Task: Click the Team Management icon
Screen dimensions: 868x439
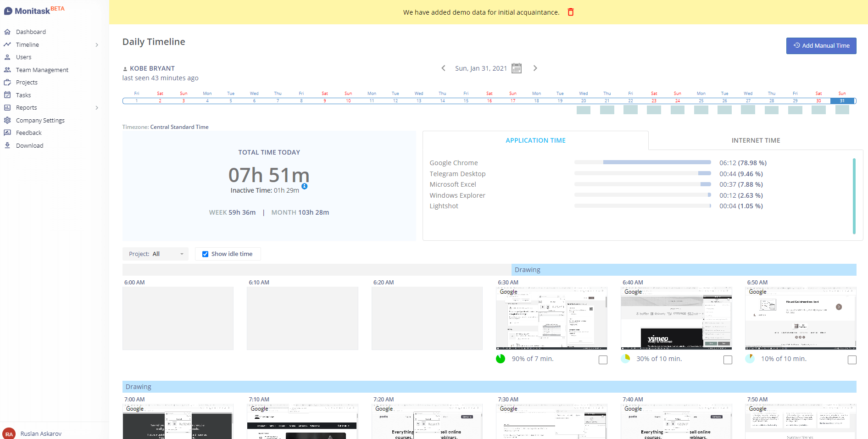Action: coord(7,70)
